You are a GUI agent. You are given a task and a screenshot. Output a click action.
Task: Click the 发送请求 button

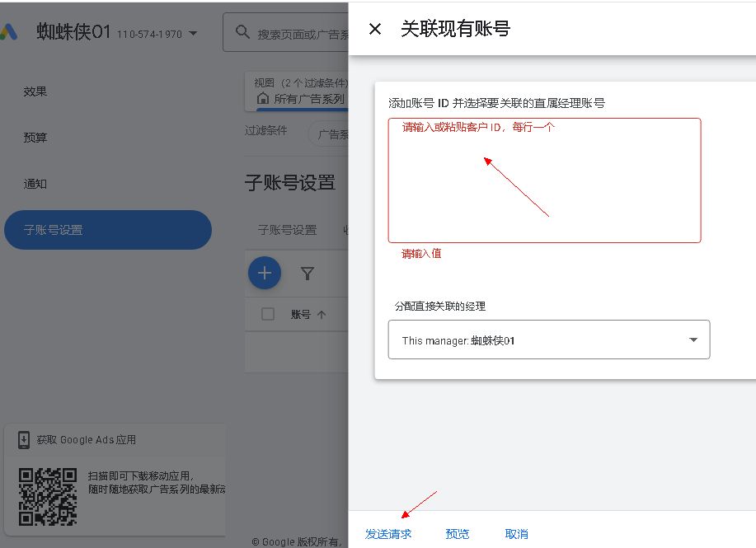(388, 534)
